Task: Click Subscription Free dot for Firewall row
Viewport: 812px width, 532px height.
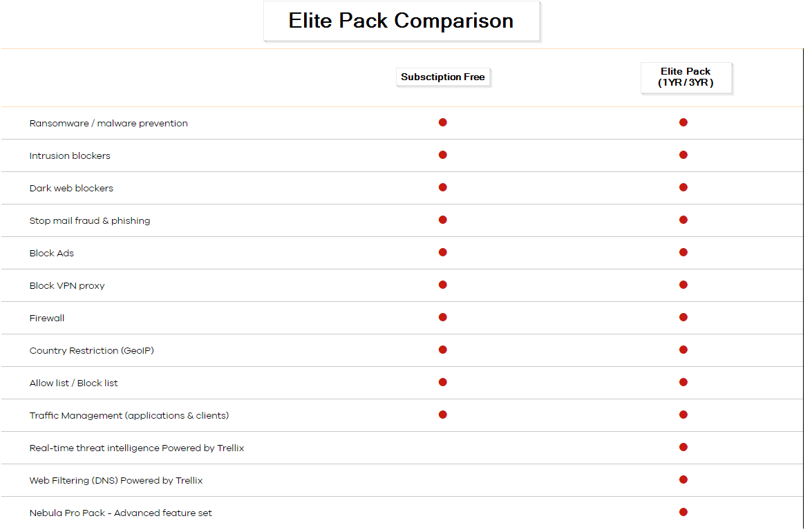Action: pyautogui.click(x=443, y=317)
